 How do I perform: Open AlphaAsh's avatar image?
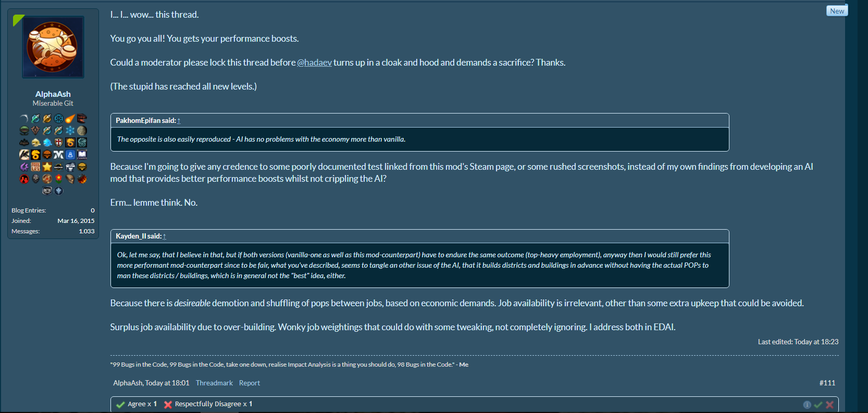(x=53, y=47)
